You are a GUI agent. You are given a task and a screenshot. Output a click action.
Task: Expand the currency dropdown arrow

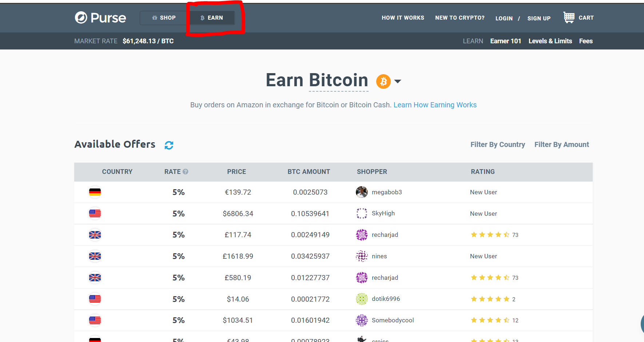pyautogui.click(x=398, y=81)
